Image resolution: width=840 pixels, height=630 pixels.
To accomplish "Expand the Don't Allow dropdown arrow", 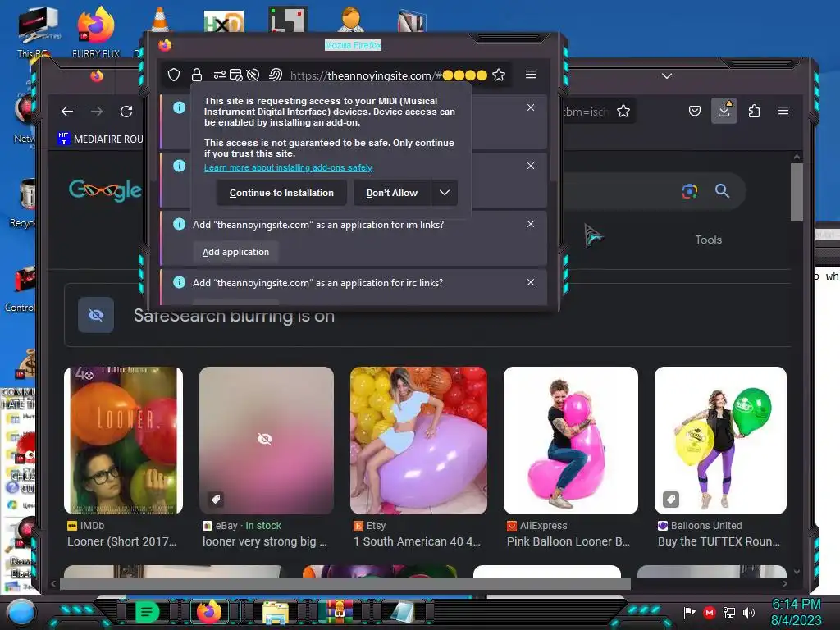I will [x=444, y=193].
